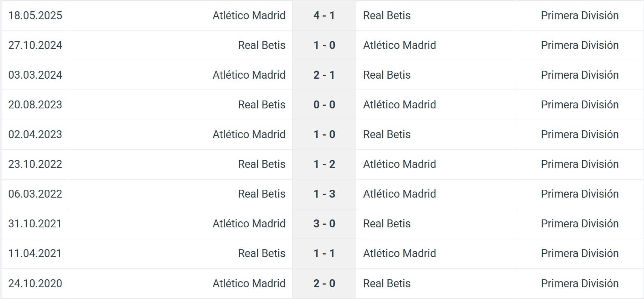Screen dimensions: 644x300
Task: Open the 1 - 3 result from 06.03.2022
Action: (x=324, y=194)
